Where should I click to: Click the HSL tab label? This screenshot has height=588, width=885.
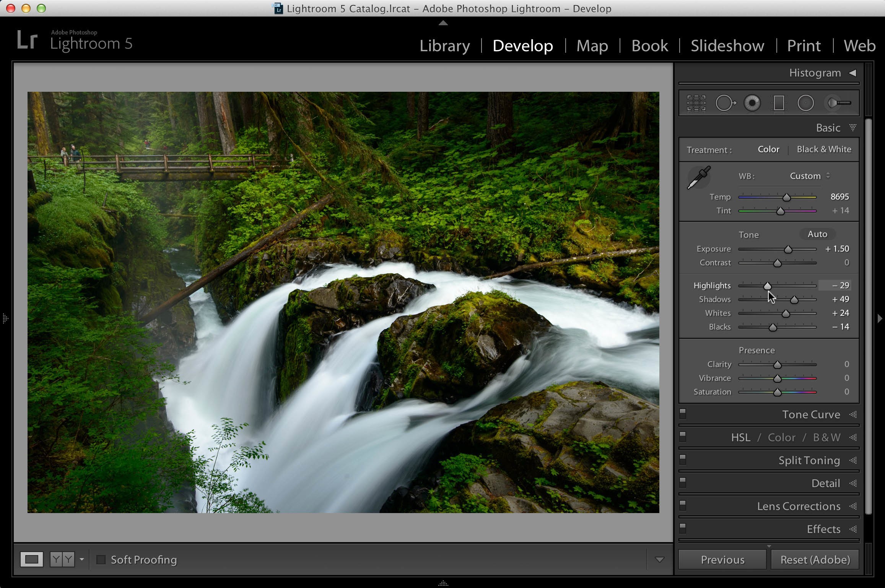tap(741, 437)
